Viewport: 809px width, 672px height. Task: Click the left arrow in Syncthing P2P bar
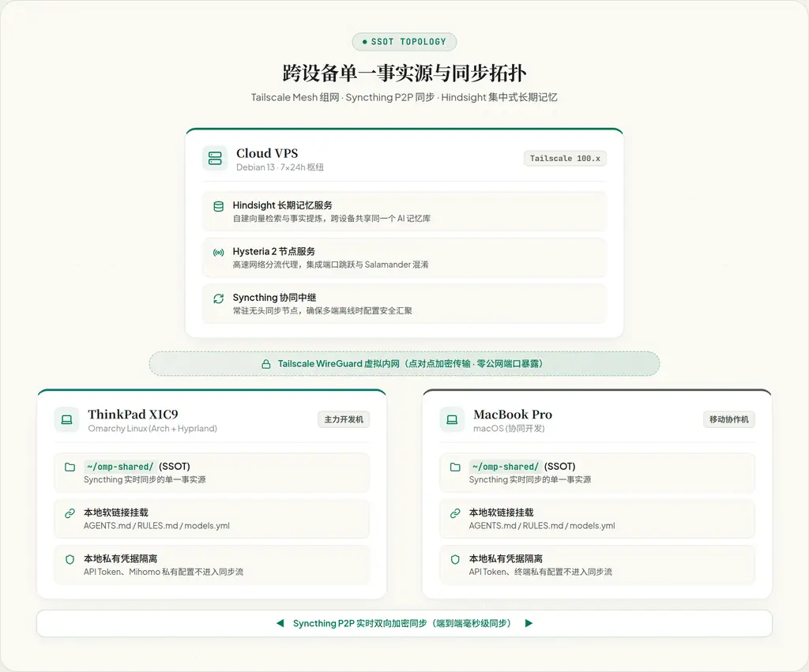pyautogui.click(x=280, y=623)
